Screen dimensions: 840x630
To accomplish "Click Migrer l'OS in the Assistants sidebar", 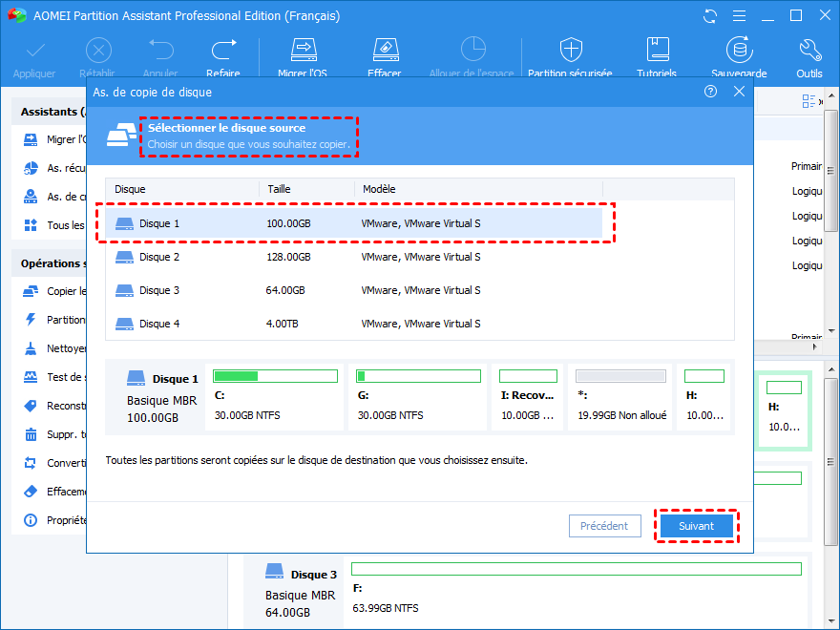I will point(54,139).
